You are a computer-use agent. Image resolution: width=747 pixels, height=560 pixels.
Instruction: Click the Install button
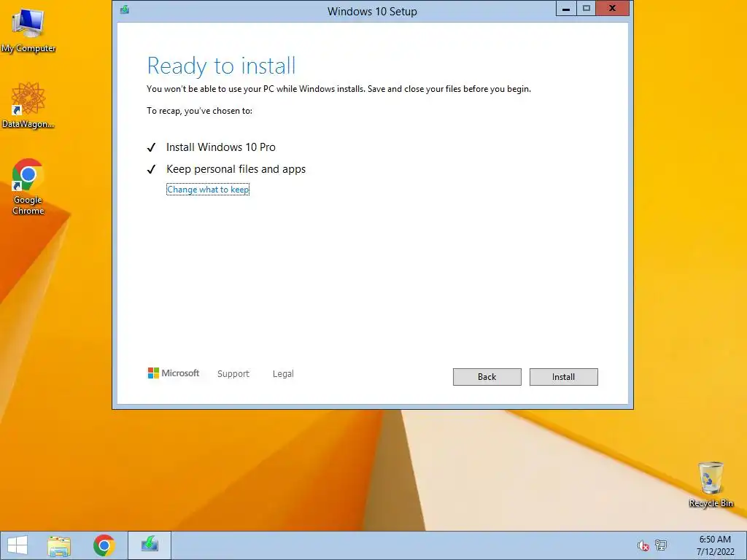click(564, 377)
